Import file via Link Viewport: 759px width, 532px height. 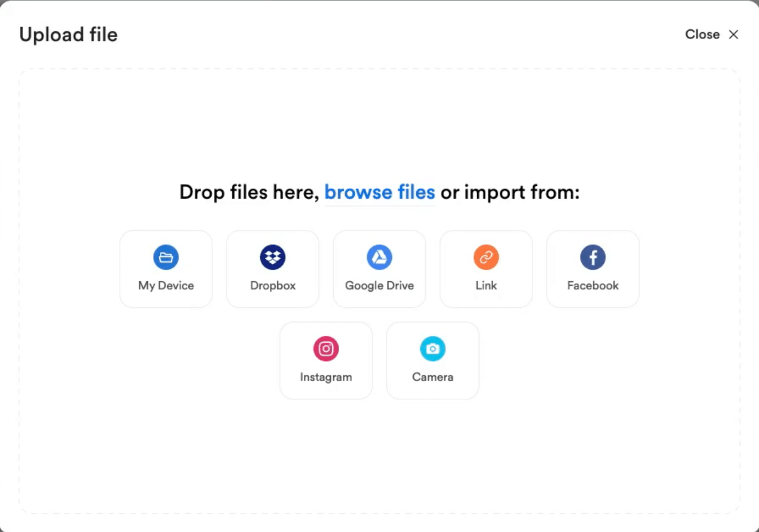486,269
